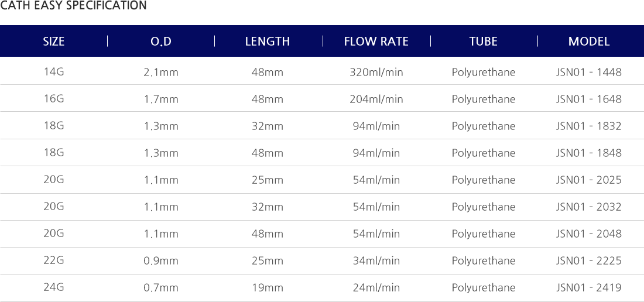The height and width of the screenshot is (302, 644).
Task: Select the TUBE column header
Action: (x=484, y=42)
